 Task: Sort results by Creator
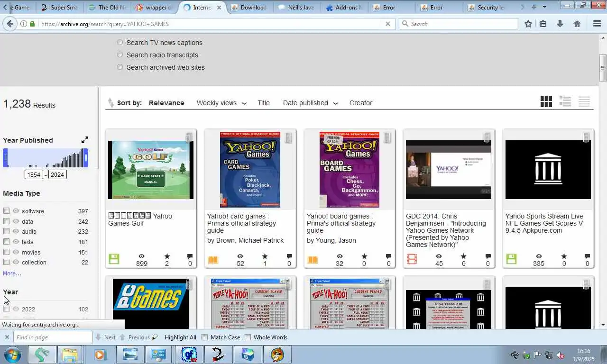click(x=361, y=103)
